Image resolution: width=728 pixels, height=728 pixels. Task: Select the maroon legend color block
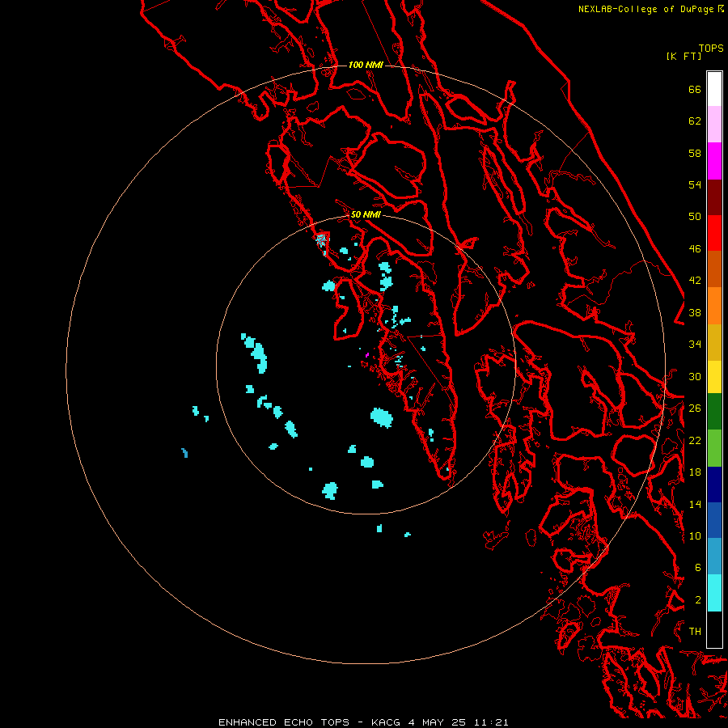point(714,197)
